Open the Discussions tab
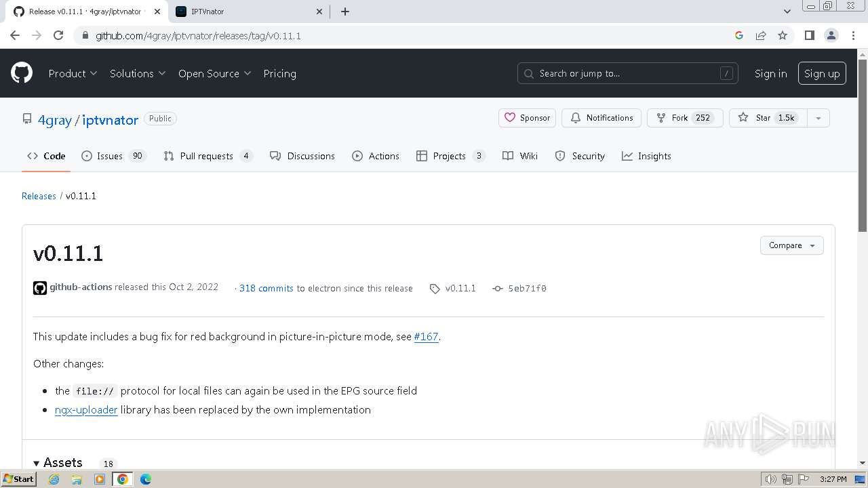This screenshot has width=868, height=488. [x=302, y=156]
